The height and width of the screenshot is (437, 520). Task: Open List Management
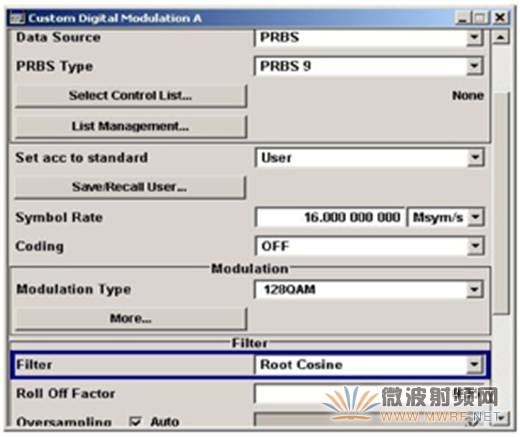pyautogui.click(x=131, y=126)
